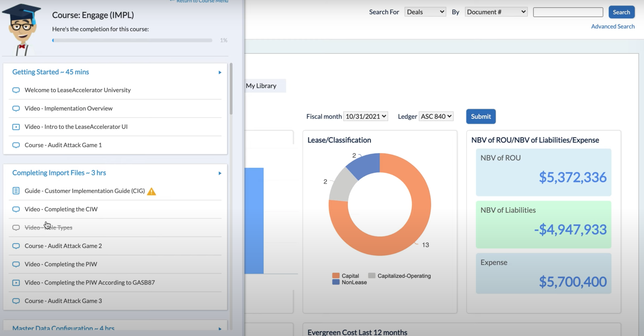Click the blue bar in the left chart
Screen dimensions: 644x336
(x=254, y=221)
